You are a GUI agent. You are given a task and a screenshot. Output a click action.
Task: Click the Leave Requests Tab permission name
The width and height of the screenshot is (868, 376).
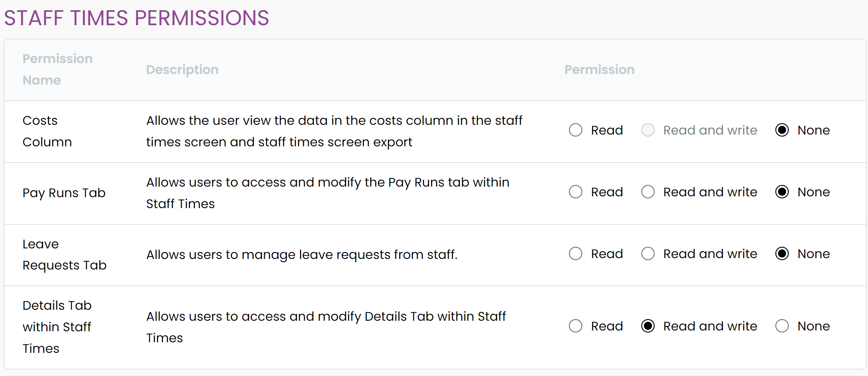[65, 254]
